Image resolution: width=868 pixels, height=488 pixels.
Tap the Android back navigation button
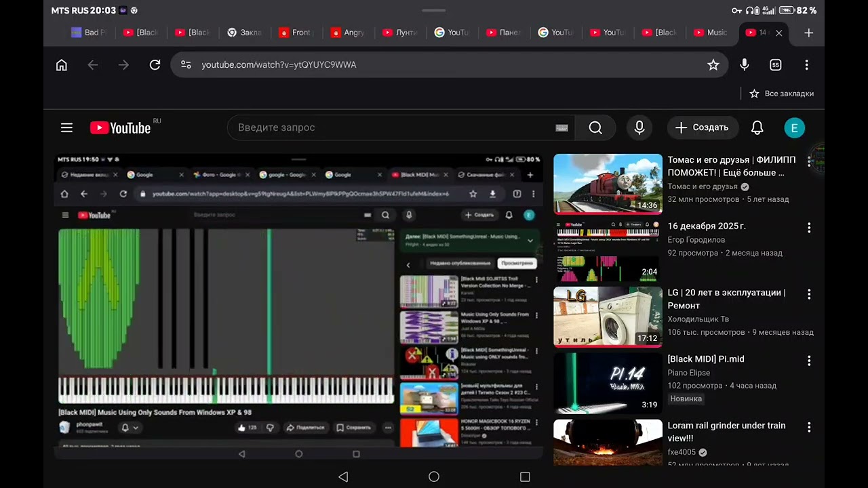(x=343, y=476)
